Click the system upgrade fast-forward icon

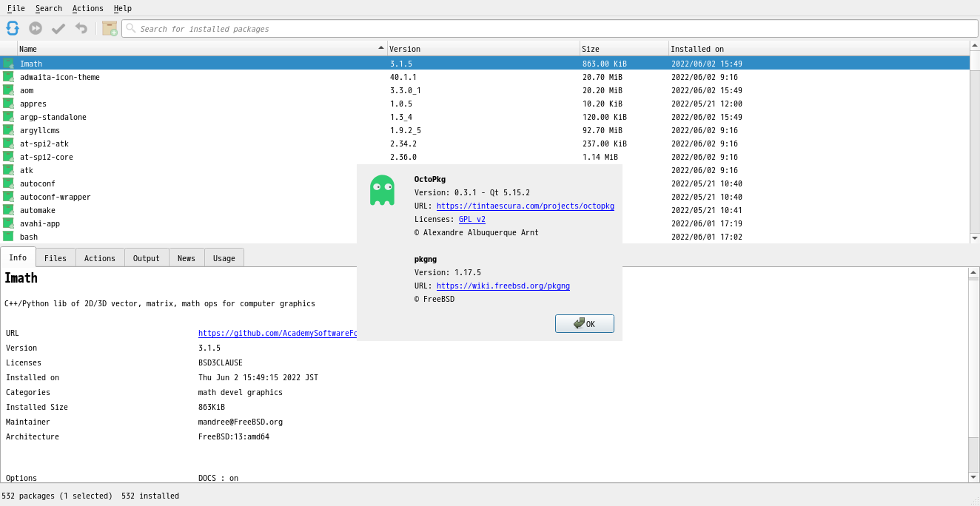(36, 28)
